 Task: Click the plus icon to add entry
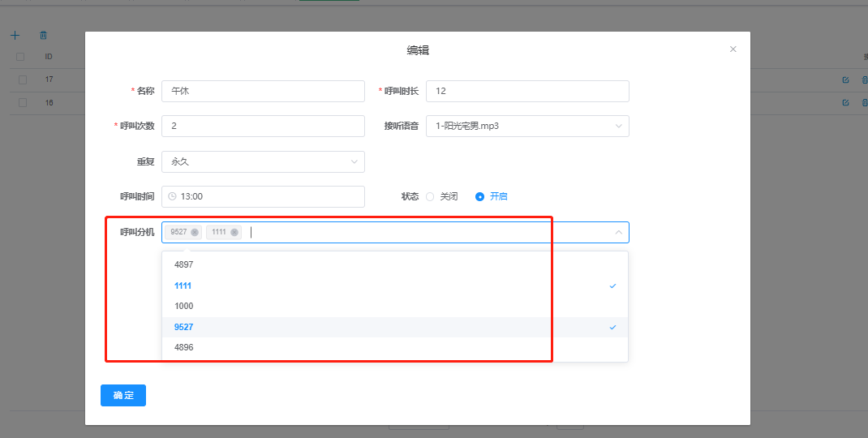click(x=15, y=36)
